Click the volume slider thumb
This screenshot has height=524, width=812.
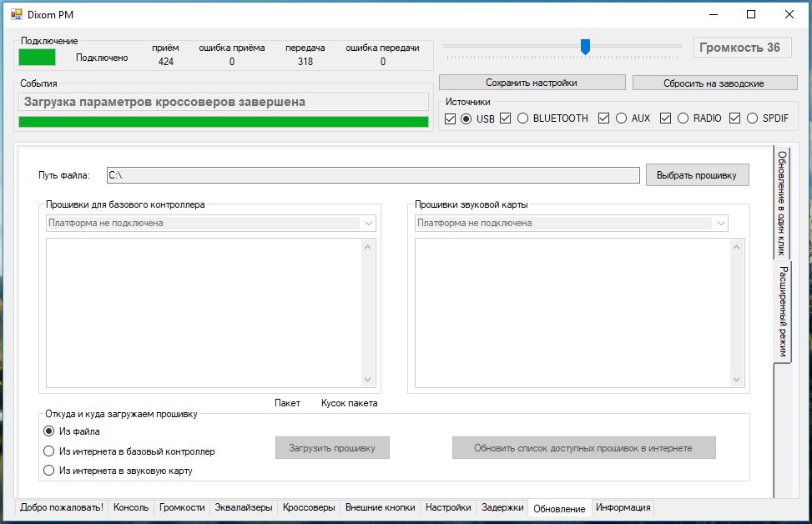click(x=585, y=47)
